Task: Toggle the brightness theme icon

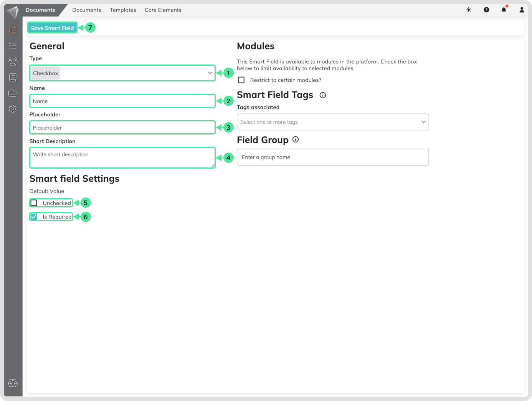Action: [469, 10]
